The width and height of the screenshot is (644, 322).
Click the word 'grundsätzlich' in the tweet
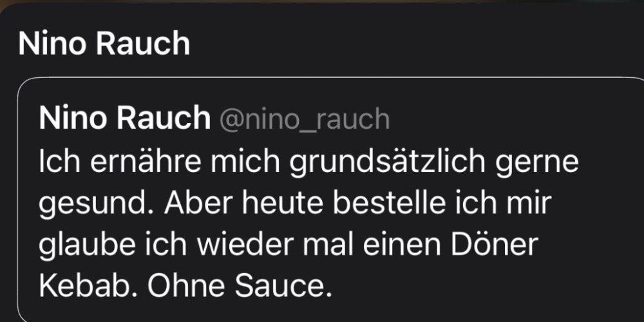pos(387,162)
